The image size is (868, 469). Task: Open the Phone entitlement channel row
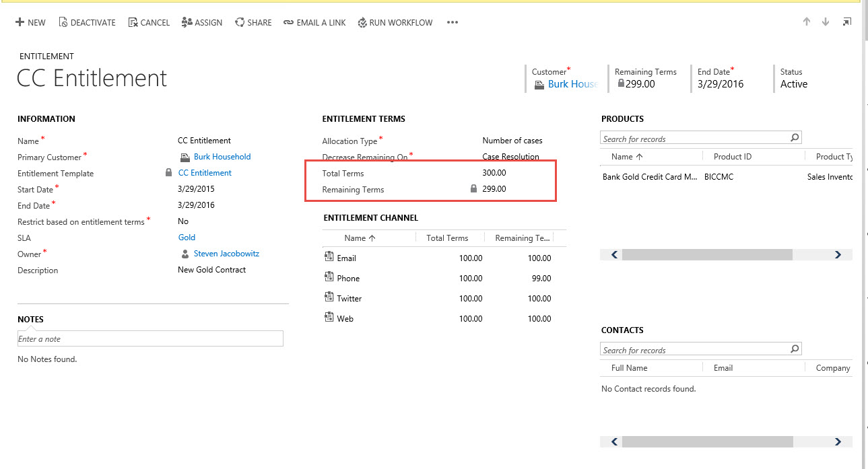(x=348, y=279)
